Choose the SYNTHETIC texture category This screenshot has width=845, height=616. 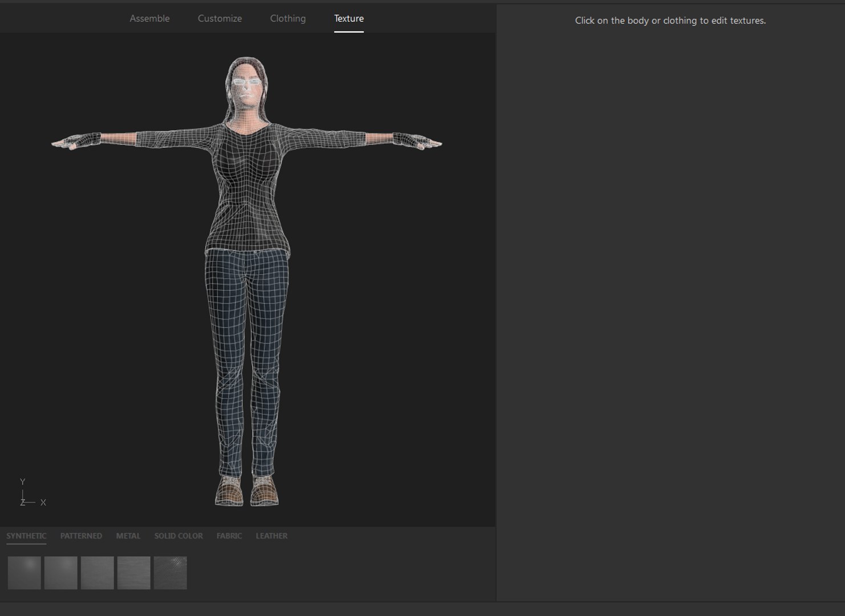[26, 536]
